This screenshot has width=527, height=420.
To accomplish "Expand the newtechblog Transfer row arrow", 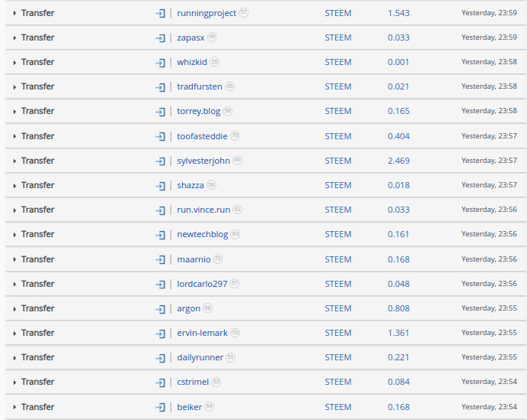I will [x=15, y=235].
